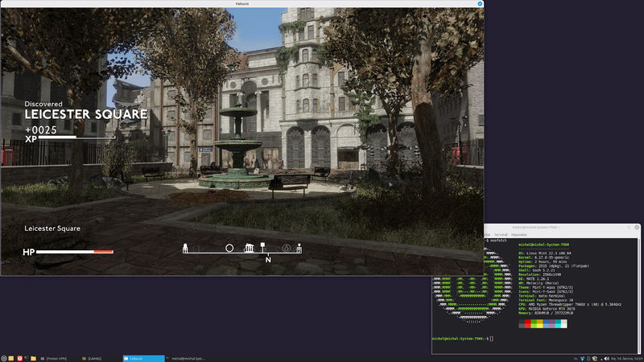Close the game window using title bar button
The height and width of the screenshot is (362, 644).
click(x=480, y=3)
